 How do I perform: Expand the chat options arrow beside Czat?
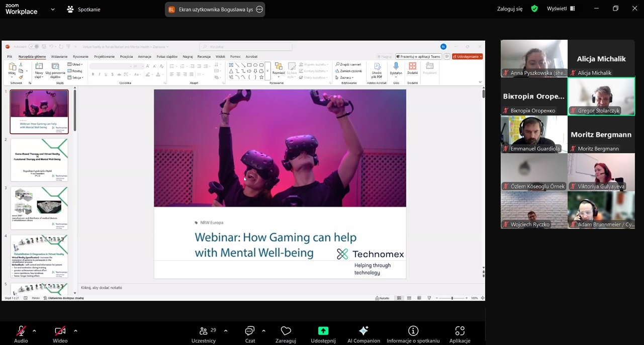tap(263, 331)
